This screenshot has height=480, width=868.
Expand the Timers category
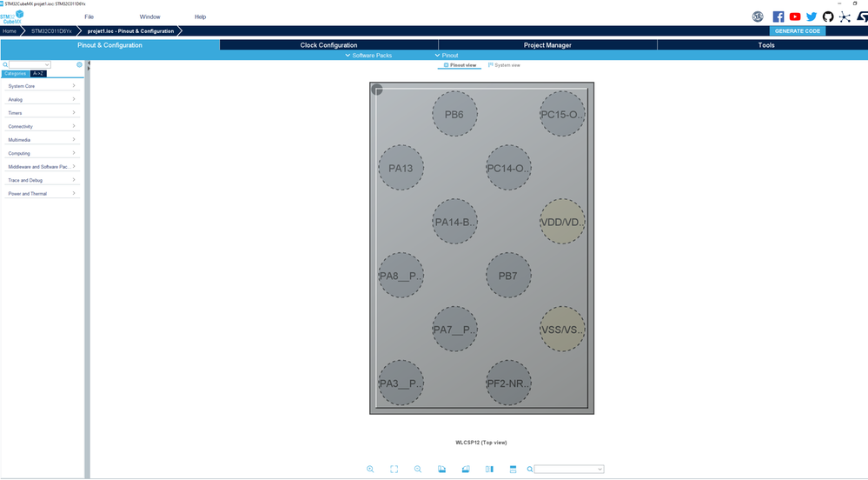click(42, 112)
